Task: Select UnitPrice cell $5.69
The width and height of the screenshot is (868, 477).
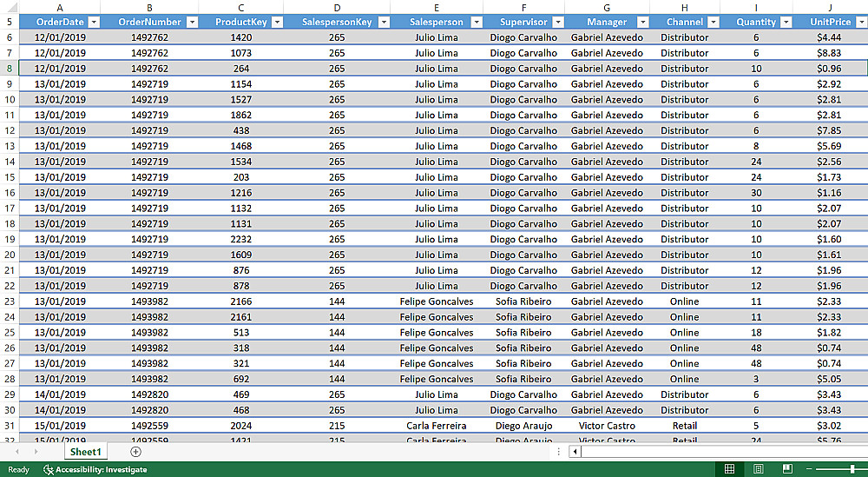Action: point(830,146)
